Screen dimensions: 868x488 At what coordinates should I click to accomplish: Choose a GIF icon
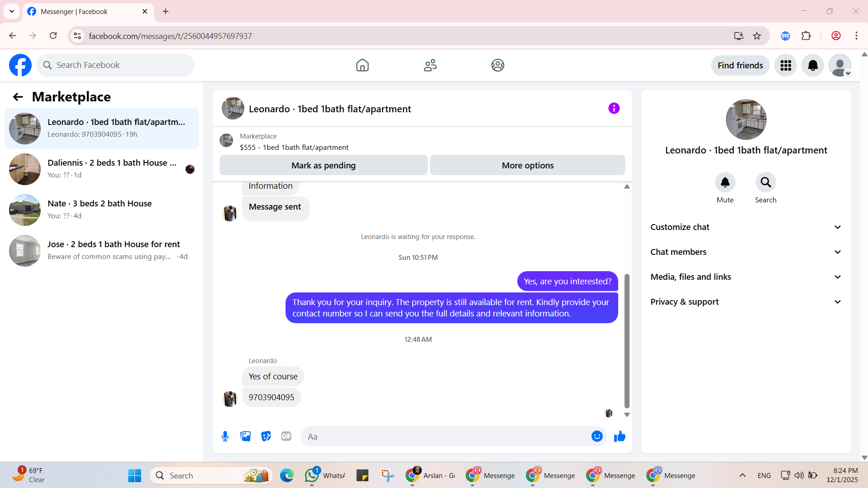pyautogui.click(x=286, y=436)
